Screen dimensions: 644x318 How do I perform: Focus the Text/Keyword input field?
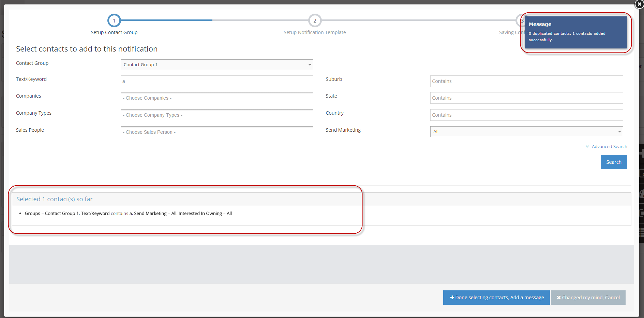pos(217,81)
